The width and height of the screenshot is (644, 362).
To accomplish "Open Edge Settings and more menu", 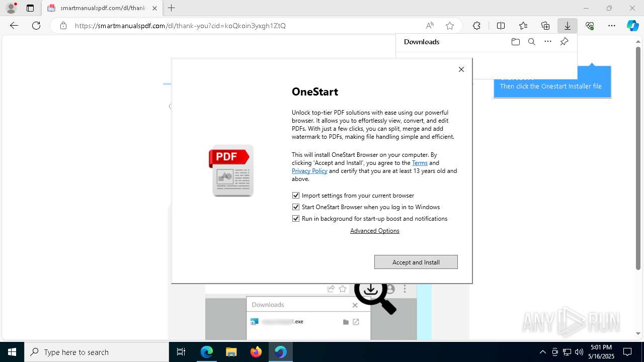I will (612, 26).
